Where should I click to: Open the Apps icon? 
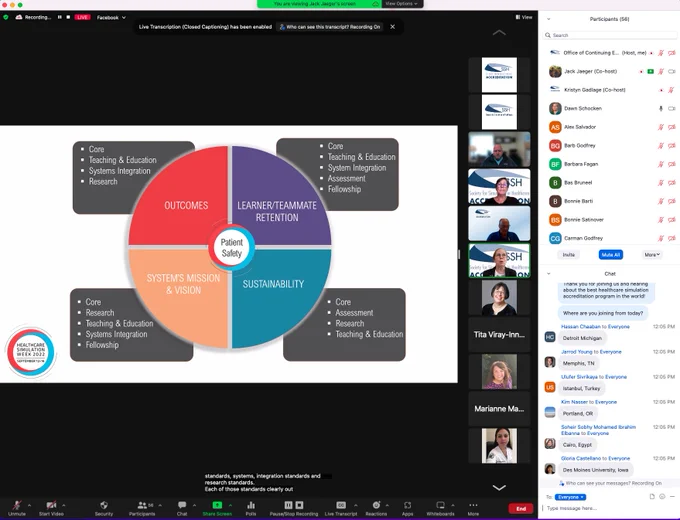click(x=407, y=505)
